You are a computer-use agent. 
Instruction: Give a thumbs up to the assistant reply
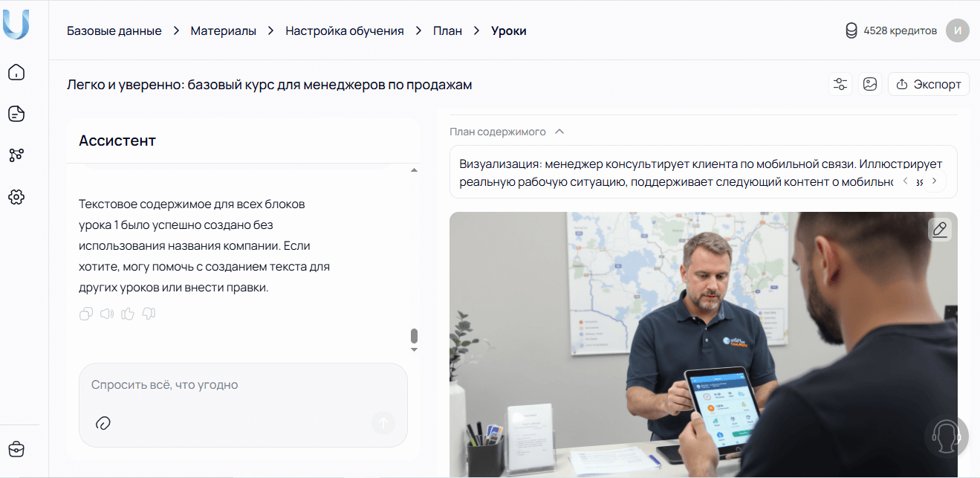coord(127,314)
